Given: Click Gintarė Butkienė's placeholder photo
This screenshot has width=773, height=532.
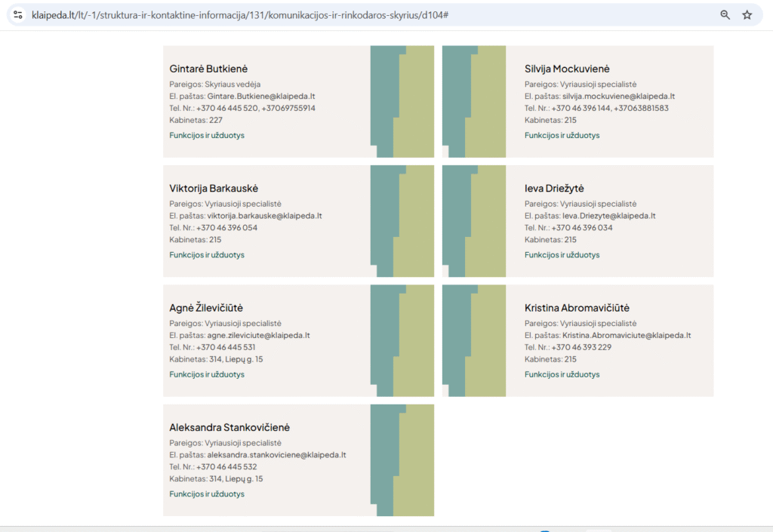Looking at the screenshot, I should coord(402,101).
